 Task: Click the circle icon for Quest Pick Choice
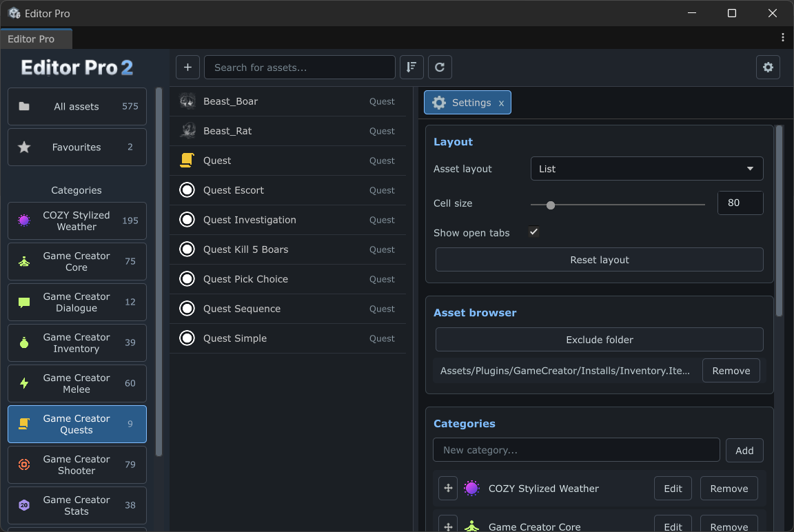[x=187, y=279]
